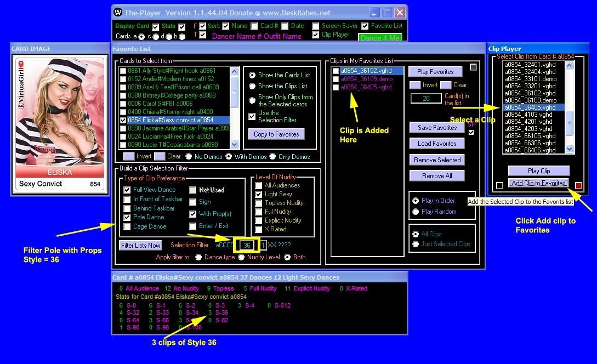Screen dimensions: 597x364
Task: Enable sorting by Date
Action: point(285,26)
